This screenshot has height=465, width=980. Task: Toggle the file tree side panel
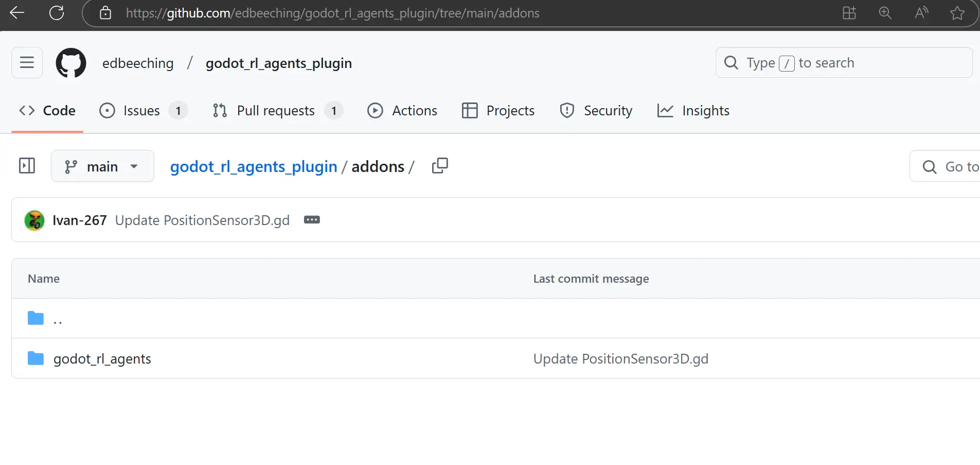tap(27, 166)
